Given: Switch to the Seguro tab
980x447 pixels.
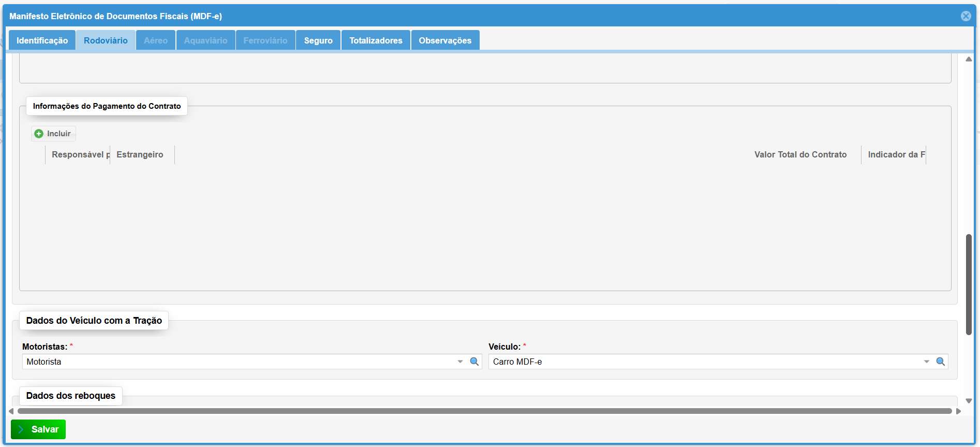Looking at the screenshot, I should (x=318, y=40).
